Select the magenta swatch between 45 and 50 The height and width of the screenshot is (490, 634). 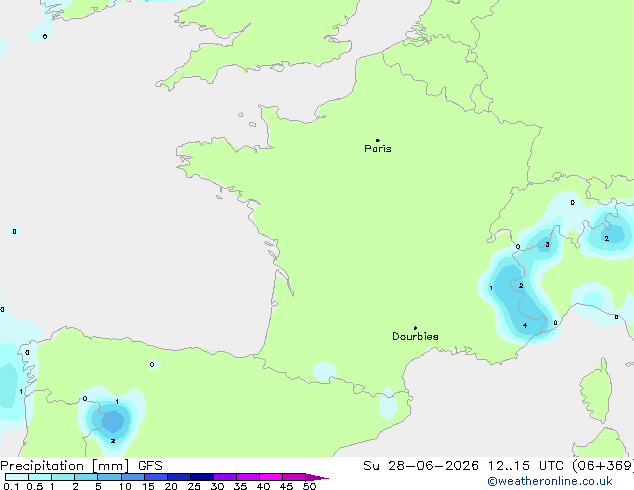[x=294, y=477]
